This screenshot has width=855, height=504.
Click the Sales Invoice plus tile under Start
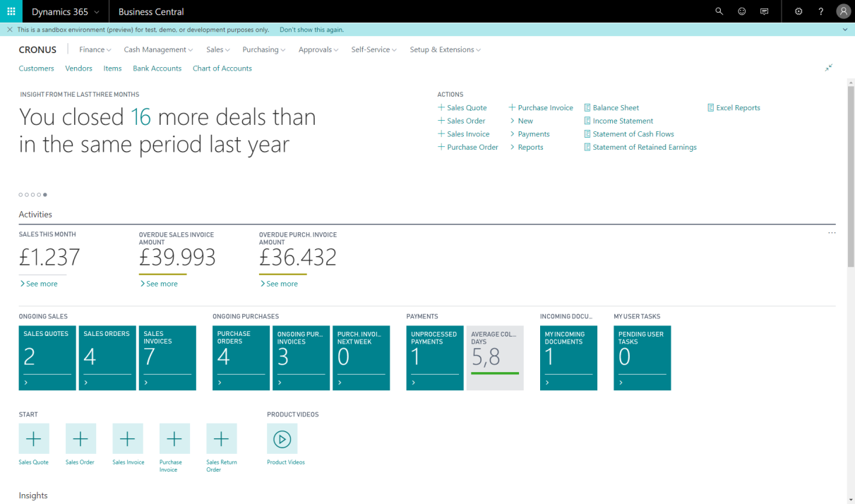[x=128, y=438]
